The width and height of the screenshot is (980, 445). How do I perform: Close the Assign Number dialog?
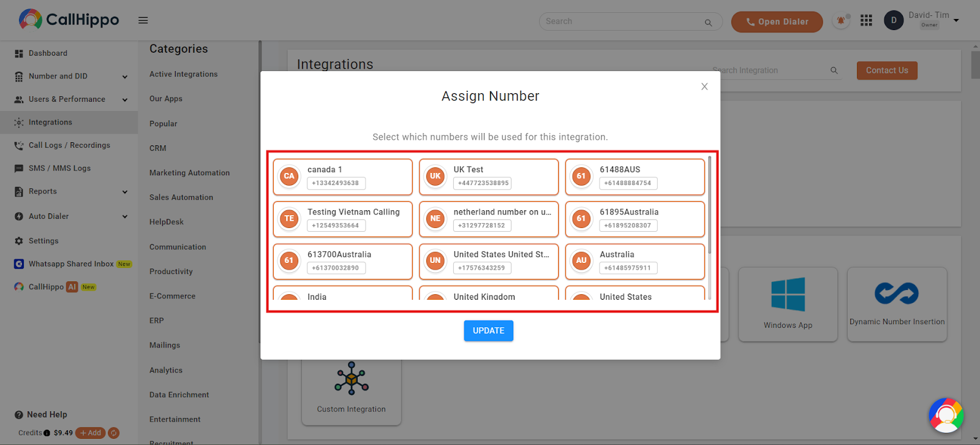(704, 86)
